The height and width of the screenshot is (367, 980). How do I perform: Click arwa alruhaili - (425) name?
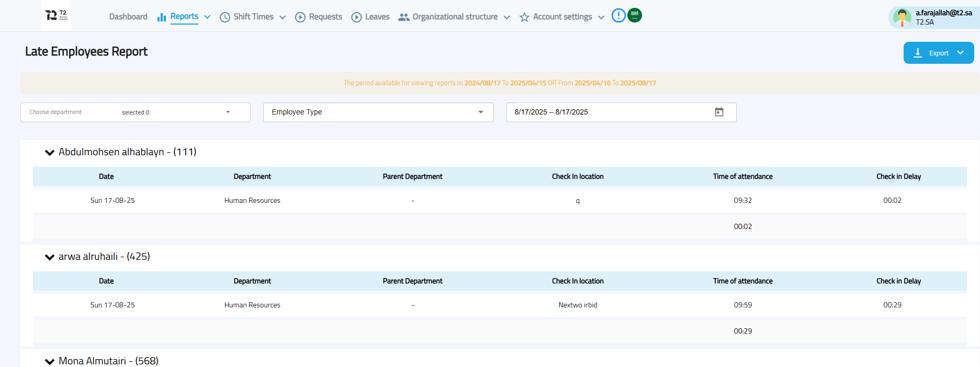[x=104, y=256]
